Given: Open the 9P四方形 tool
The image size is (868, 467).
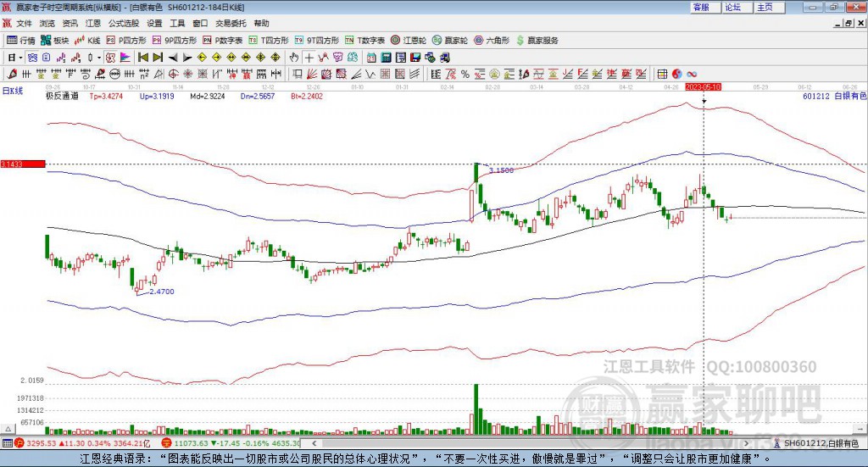Looking at the screenshot, I should click(x=175, y=41).
